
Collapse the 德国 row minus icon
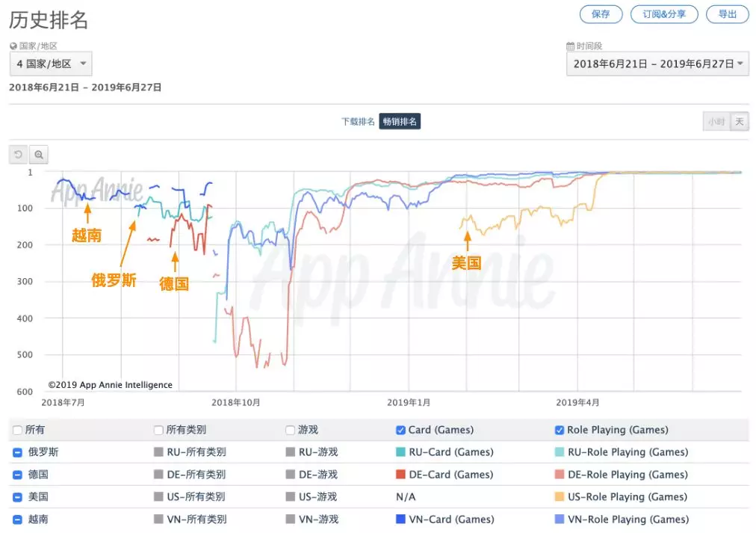pos(17,475)
